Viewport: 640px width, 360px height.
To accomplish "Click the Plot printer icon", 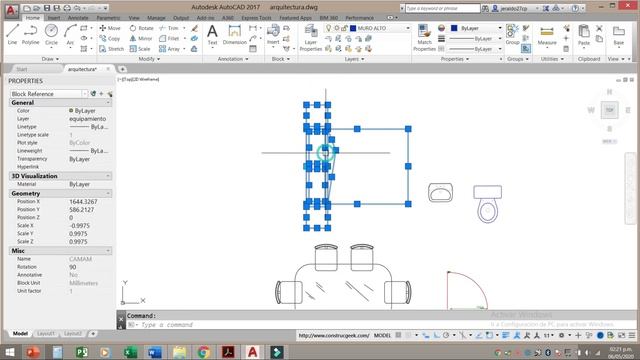I will pos(67,8).
